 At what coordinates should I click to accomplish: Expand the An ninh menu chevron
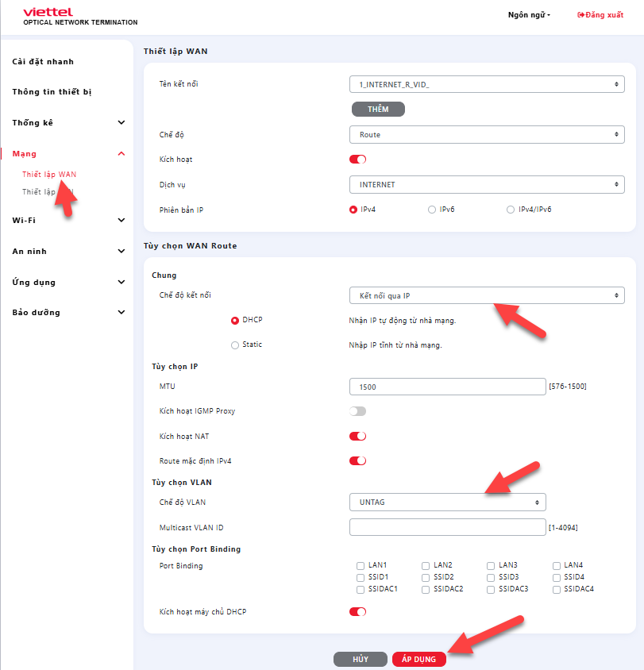click(121, 252)
